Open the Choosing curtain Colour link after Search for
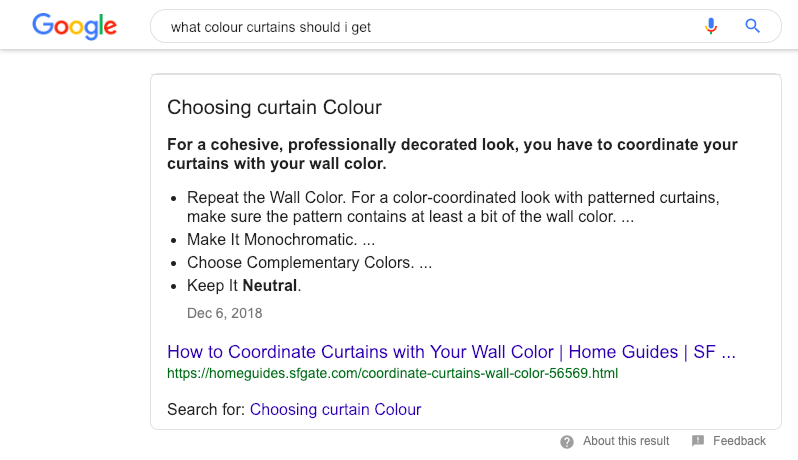 point(335,409)
